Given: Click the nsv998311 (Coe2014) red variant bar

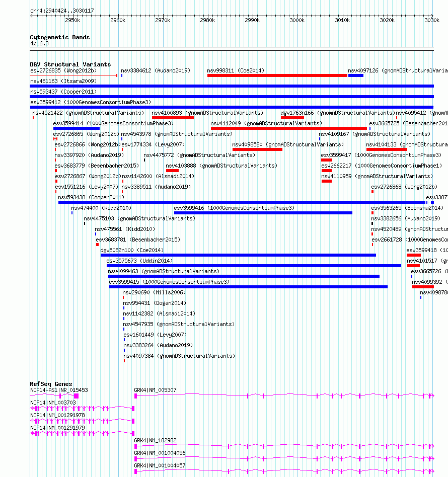Looking at the screenshot, I should tap(277, 75).
